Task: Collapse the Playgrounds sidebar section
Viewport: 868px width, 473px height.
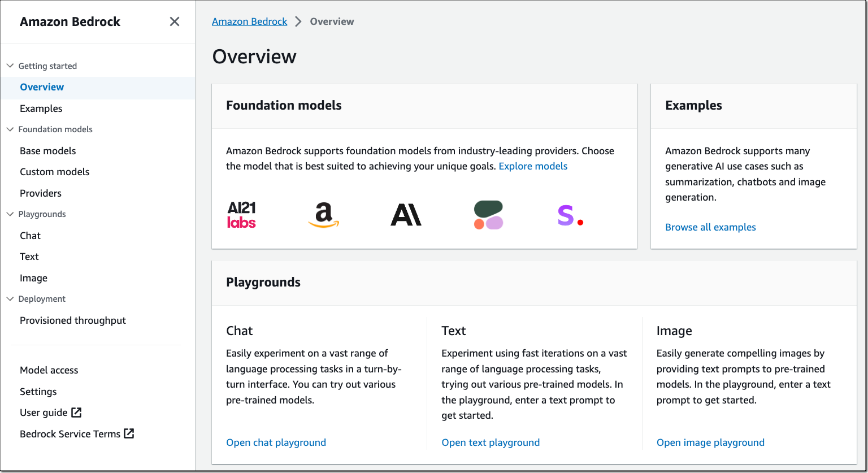Action: click(x=10, y=214)
